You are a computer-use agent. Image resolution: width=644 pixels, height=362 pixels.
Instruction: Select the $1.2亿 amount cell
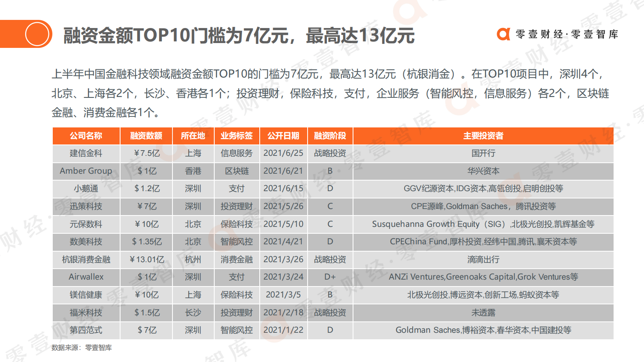tap(146, 189)
